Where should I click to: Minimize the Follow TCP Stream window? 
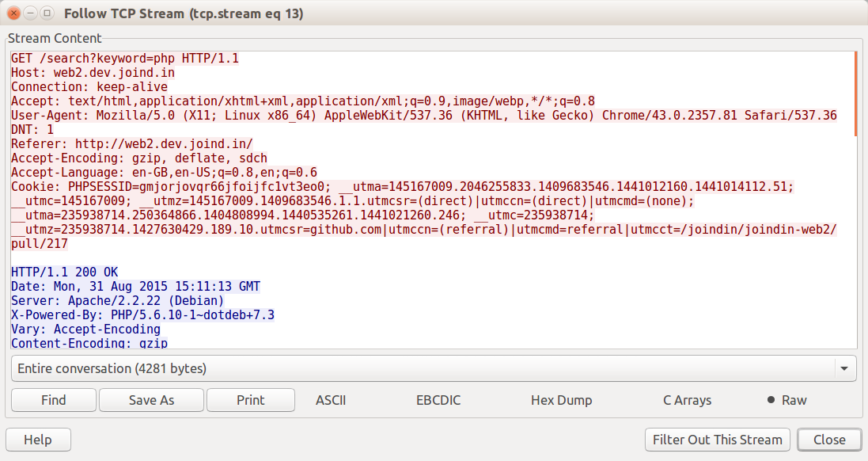30,13
